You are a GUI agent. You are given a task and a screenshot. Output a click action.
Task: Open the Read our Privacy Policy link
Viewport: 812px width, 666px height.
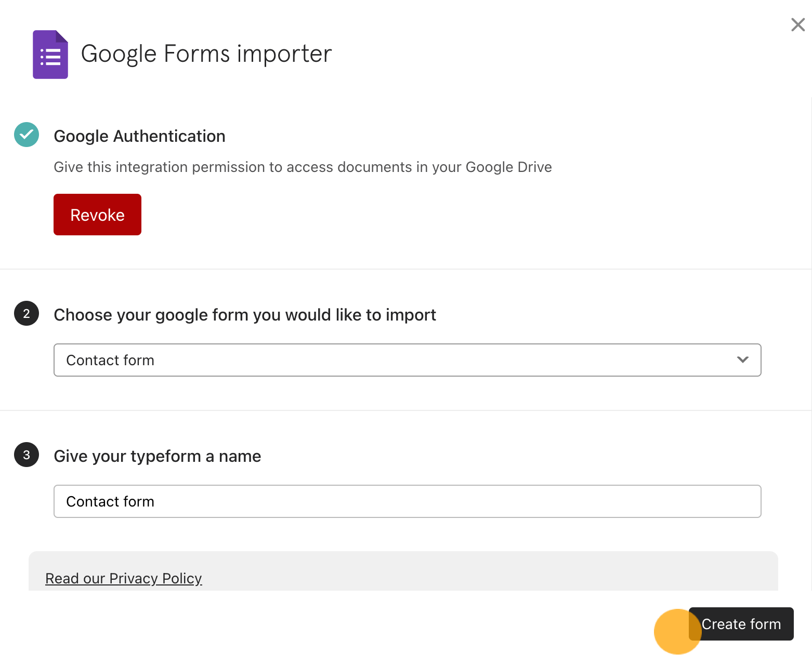[x=123, y=578]
